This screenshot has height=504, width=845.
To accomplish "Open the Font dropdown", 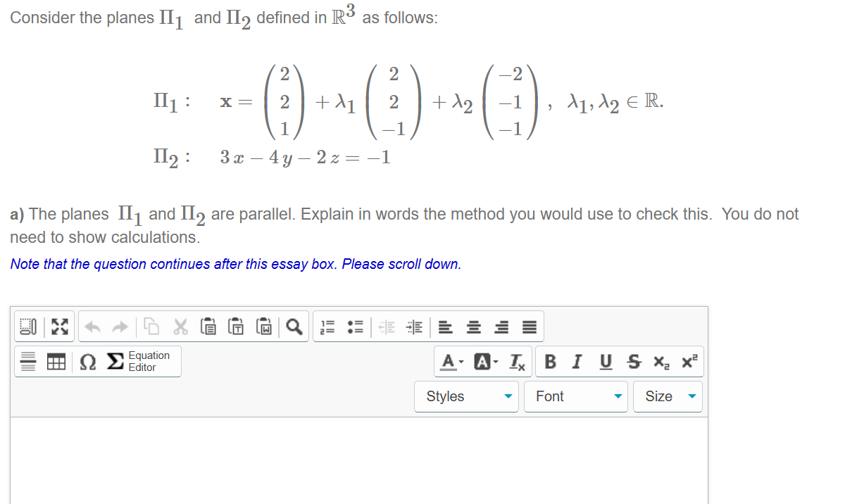I will pyautogui.click(x=575, y=396).
